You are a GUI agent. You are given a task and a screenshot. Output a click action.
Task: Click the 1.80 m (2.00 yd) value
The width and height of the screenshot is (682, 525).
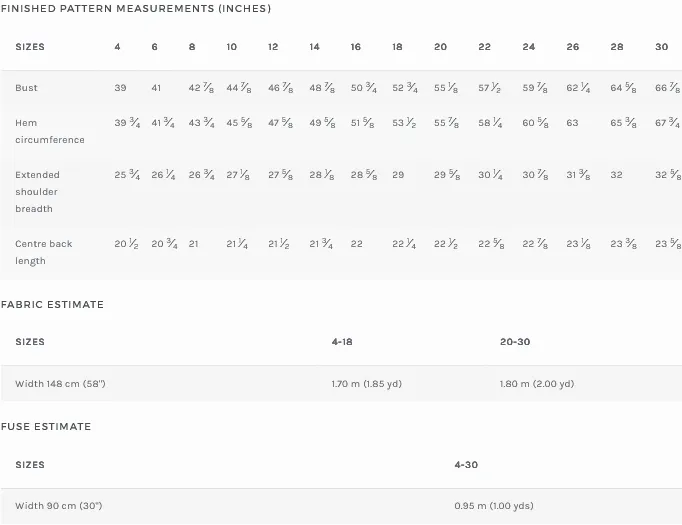point(537,384)
